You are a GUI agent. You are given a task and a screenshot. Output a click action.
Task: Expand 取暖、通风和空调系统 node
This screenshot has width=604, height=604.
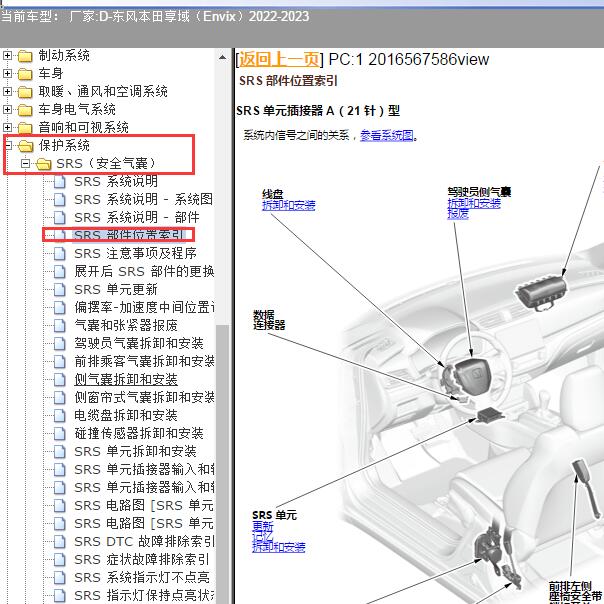click(7, 91)
